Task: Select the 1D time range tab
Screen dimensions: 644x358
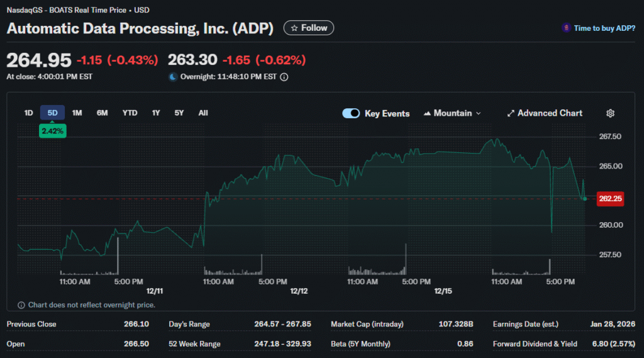Action: pyautogui.click(x=28, y=113)
